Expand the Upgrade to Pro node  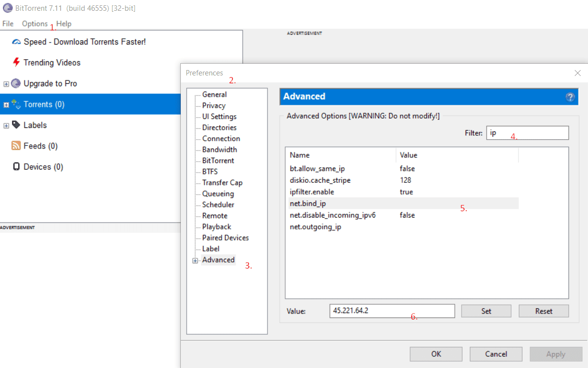pos(6,84)
